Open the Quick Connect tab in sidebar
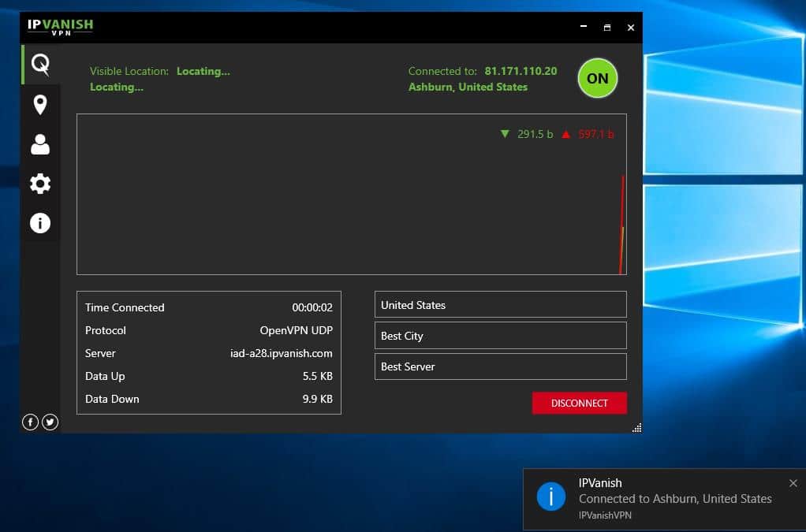The width and height of the screenshot is (806, 532). point(40,65)
